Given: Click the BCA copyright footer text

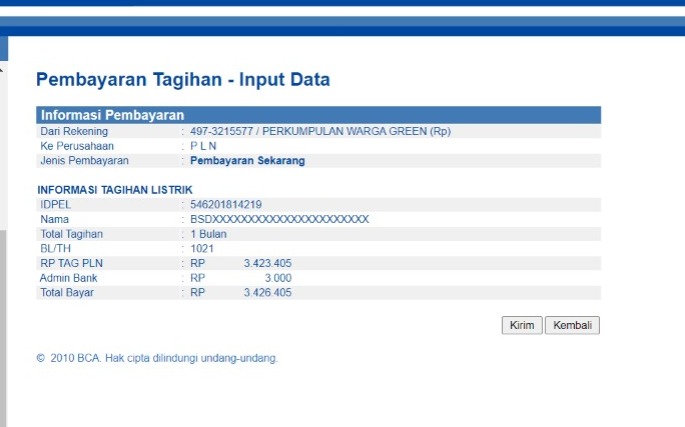Looking at the screenshot, I should coord(157,358).
